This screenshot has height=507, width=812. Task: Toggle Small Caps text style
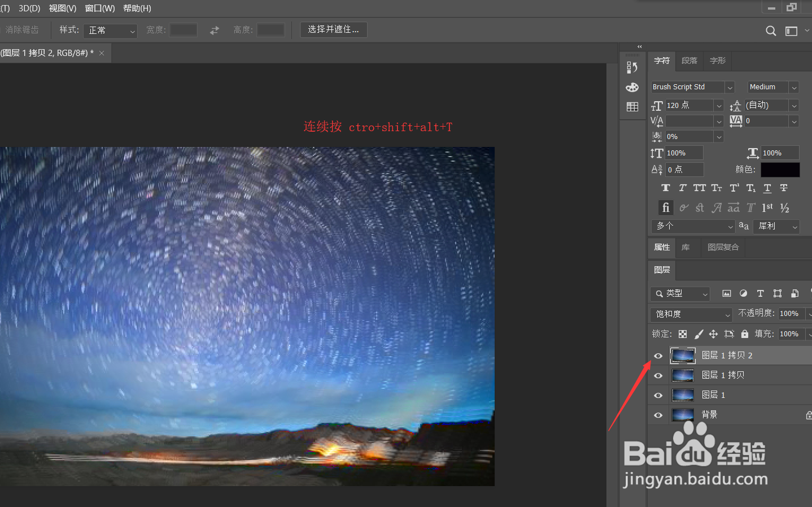[x=717, y=188]
